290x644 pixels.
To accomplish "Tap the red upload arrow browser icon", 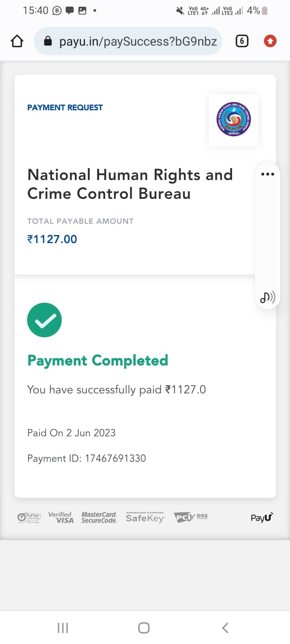I will (270, 41).
